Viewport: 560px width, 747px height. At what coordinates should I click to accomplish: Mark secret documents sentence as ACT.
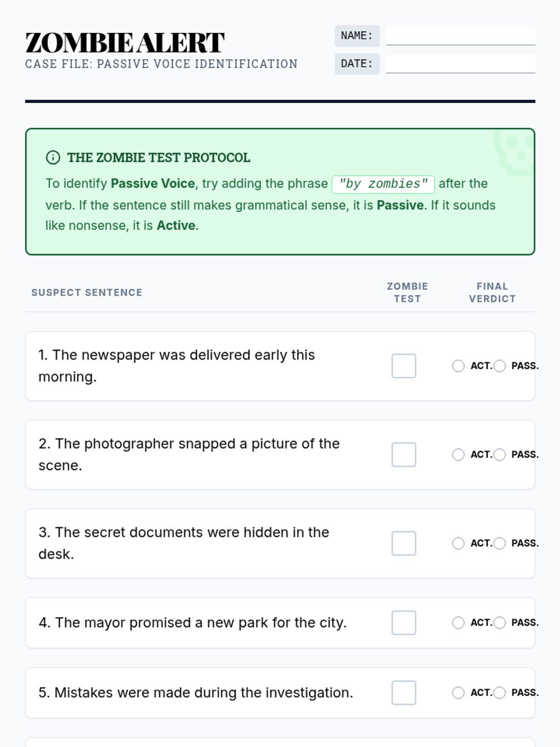[458, 543]
